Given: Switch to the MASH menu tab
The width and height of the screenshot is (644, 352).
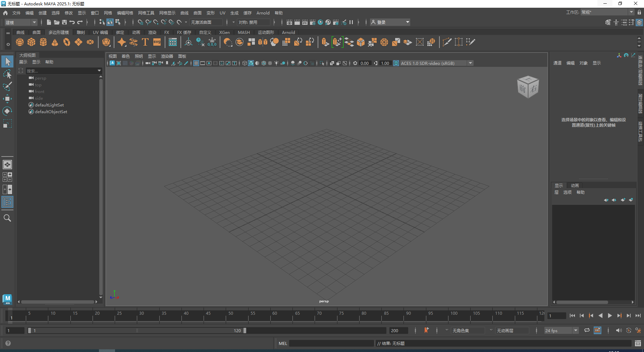Looking at the screenshot, I should (x=244, y=32).
